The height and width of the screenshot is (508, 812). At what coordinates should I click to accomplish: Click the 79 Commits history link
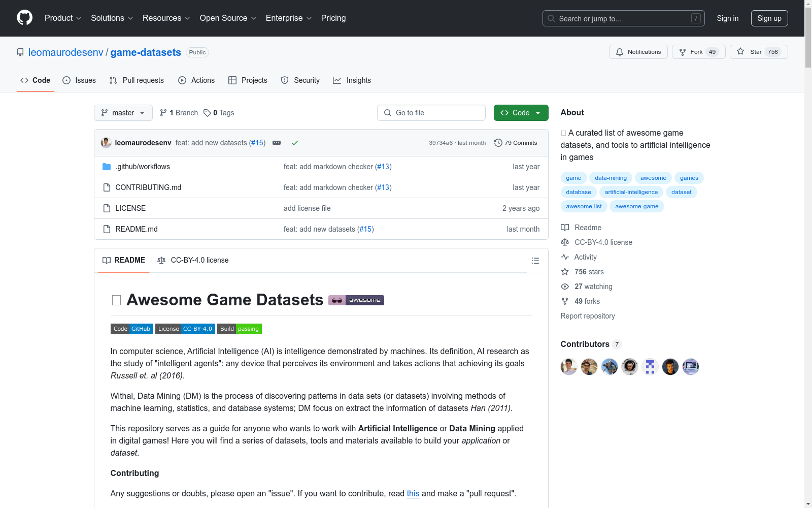tap(516, 143)
